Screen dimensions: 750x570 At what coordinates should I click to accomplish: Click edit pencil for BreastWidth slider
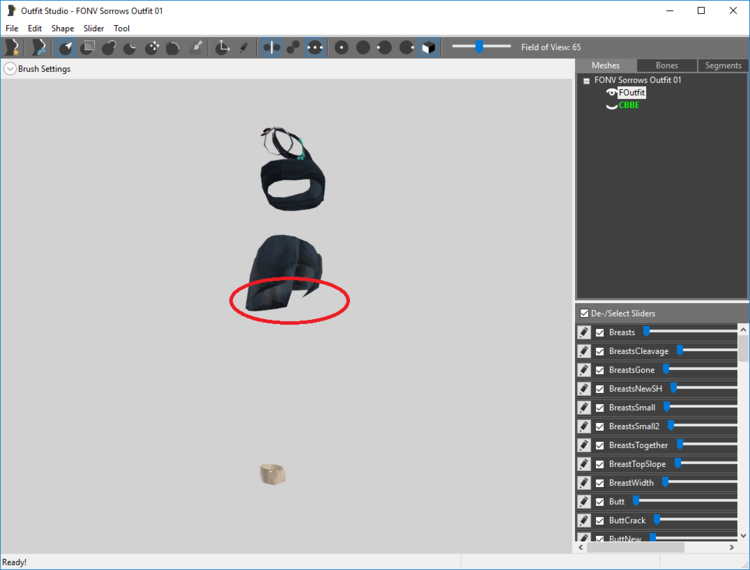[x=584, y=482]
